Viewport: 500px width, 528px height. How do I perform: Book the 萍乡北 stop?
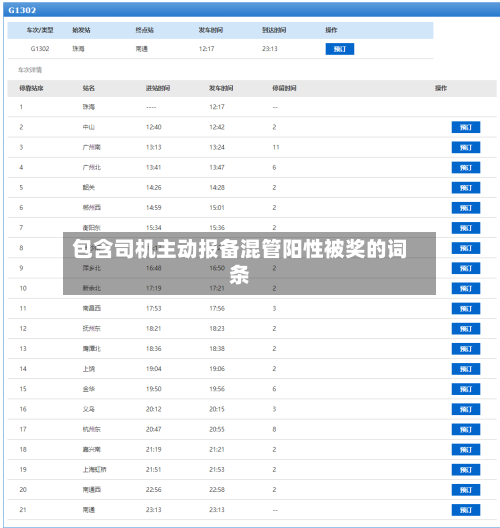point(466,268)
